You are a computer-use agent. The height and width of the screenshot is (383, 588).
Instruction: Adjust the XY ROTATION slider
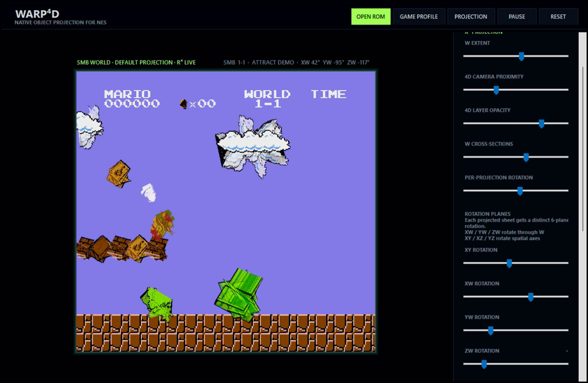click(x=516, y=263)
